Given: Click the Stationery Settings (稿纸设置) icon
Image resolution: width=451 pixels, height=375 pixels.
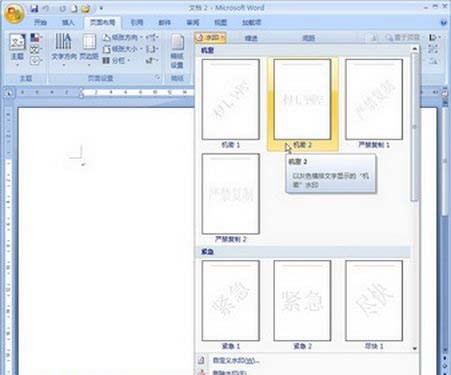Looking at the screenshot, I should point(177,51).
